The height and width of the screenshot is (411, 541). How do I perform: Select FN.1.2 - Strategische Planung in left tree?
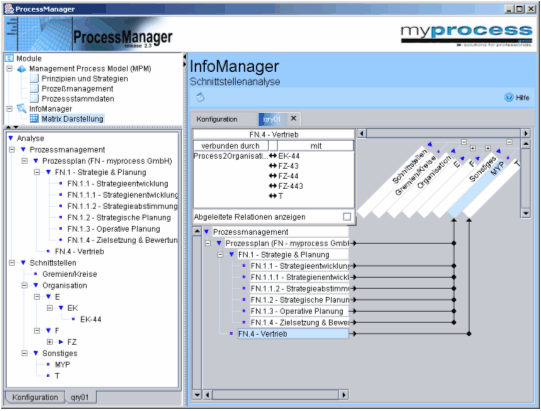coord(119,218)
